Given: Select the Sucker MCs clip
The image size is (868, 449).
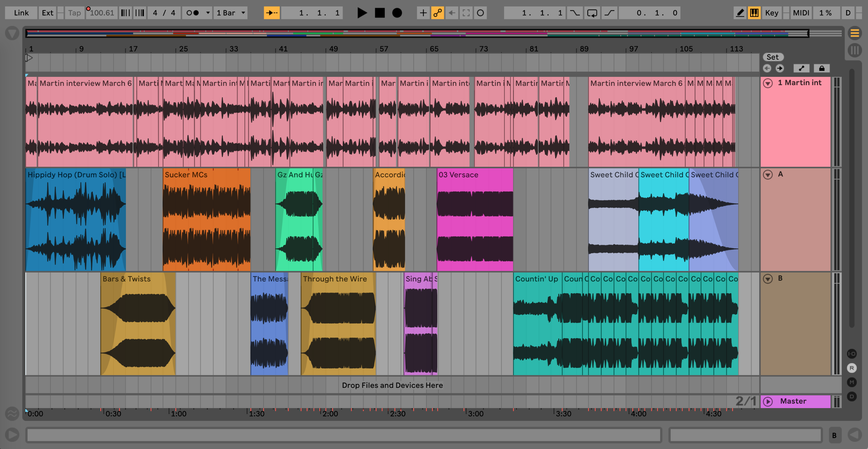Looking at the screenshot, I should (x=207, y=220).
